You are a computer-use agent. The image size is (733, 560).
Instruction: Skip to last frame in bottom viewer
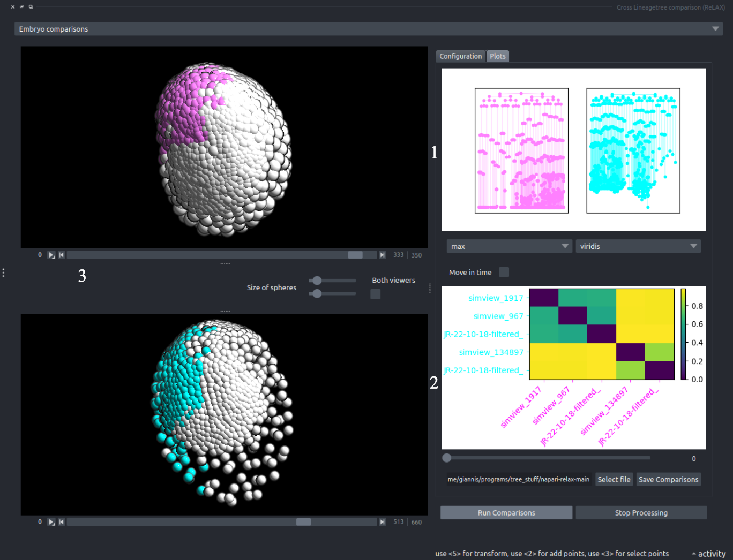(382, 522)
